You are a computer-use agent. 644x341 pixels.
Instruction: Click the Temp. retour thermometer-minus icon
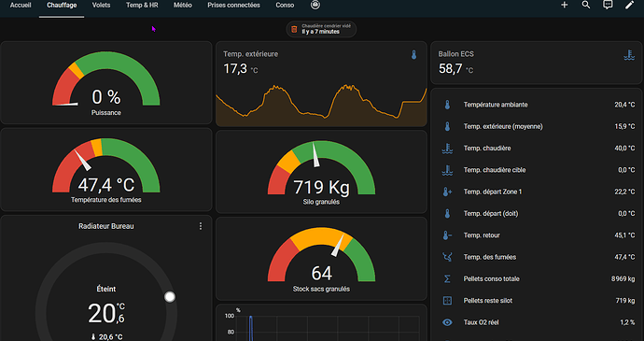[447, 235]
